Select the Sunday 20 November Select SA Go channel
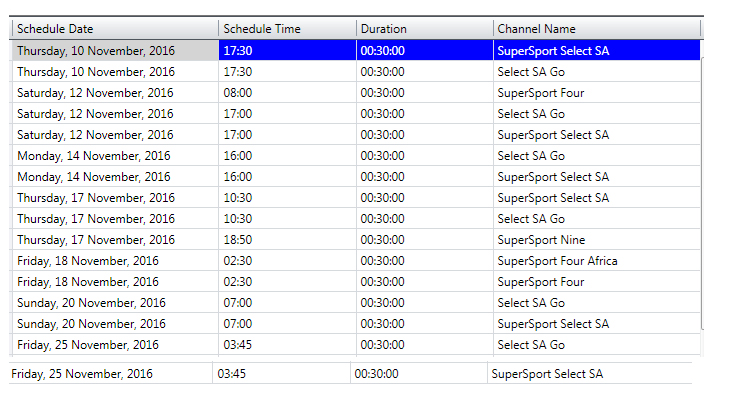731x396 pixels. 597,303
